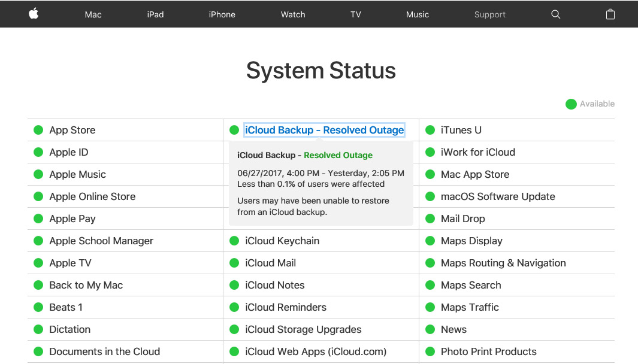Viewport: 638px width, 364px height.
Task: Click the status dot next to iCloud Reminders
Action: coord(234,308)
